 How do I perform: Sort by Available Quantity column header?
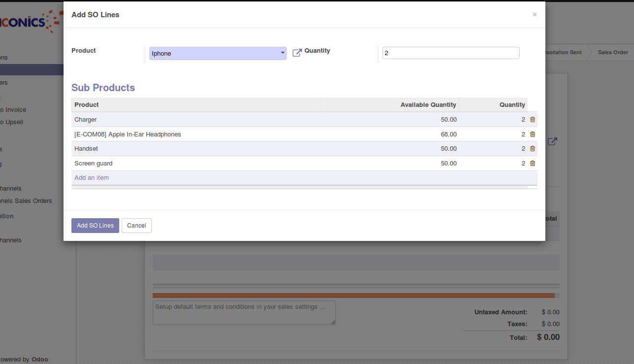tap(428, 105)
